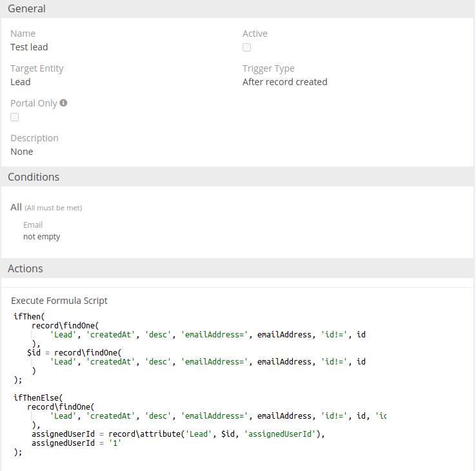The height and width of the screenshot is (471, 476).
Task: Toggle the Active checkbox
Action: (x=246, y=48)
